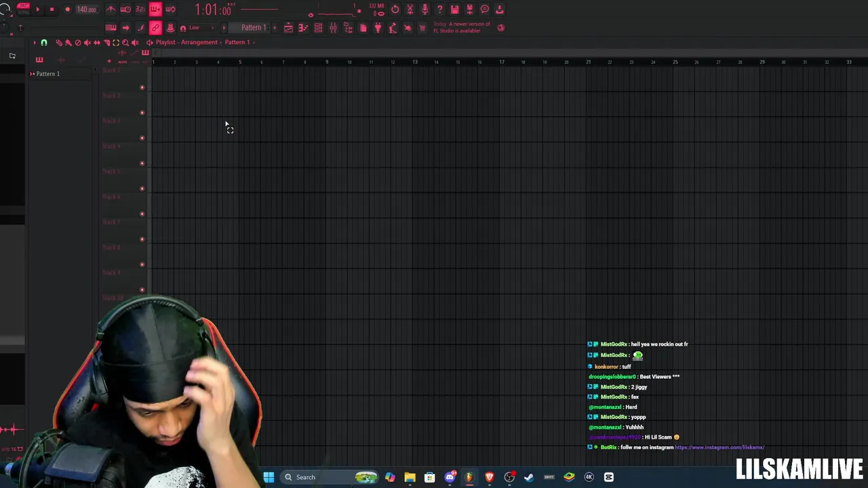868x488 pixels.
Task: Select the playlist Delete tool
Action: tap(78, 43)
